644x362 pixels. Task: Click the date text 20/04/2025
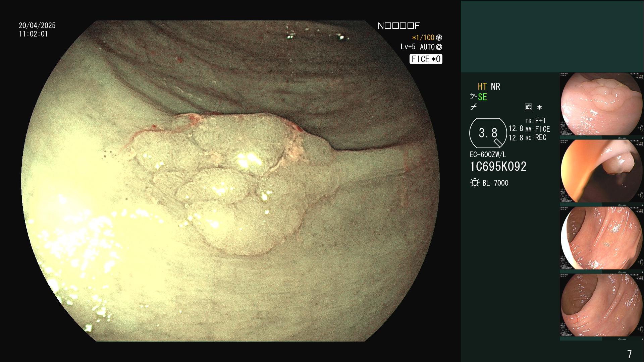pos(37,25)
